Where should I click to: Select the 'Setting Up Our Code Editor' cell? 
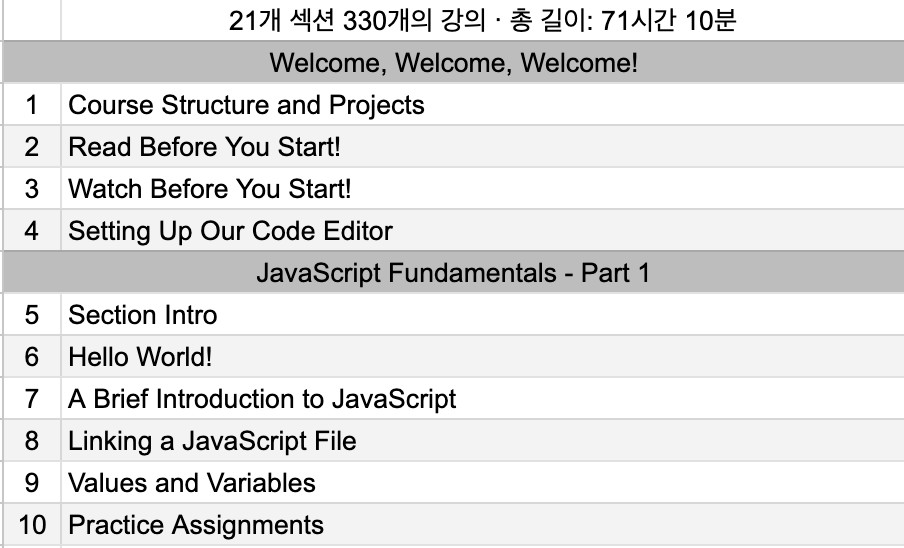point(482,230)
